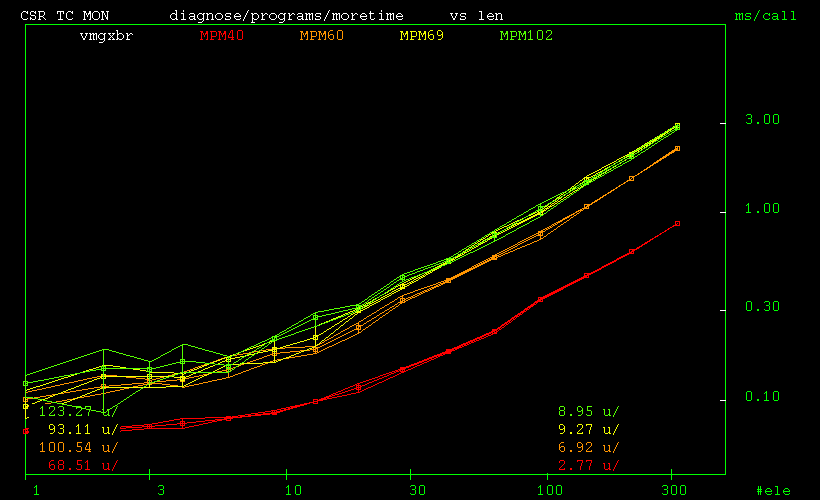Click the green '123.27 u/' value
Screen dimensions: 820x500
pyautogui.click(x=78, y=411)
